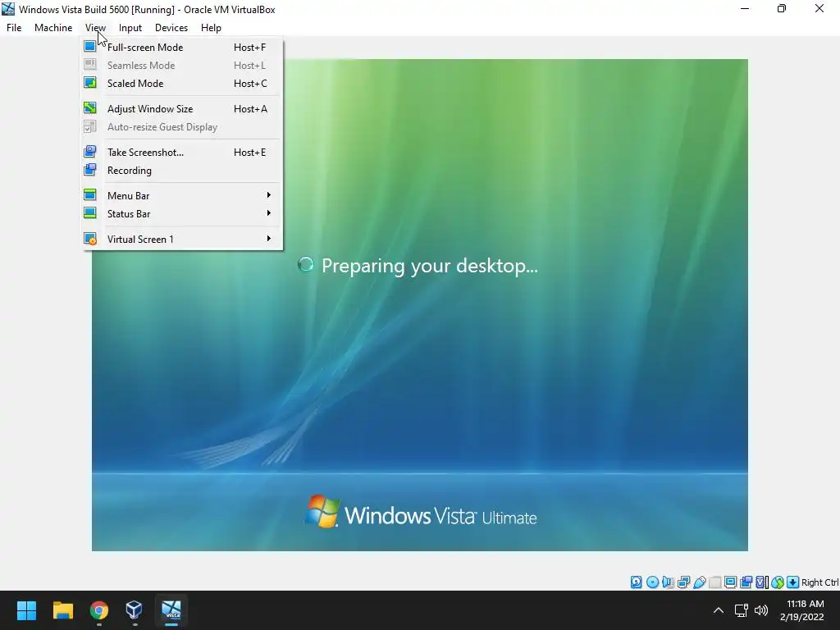The width and height of the screenshot is (840, 630).
Task: Click the recording status bar icon
Action: [x=746, y=582]
